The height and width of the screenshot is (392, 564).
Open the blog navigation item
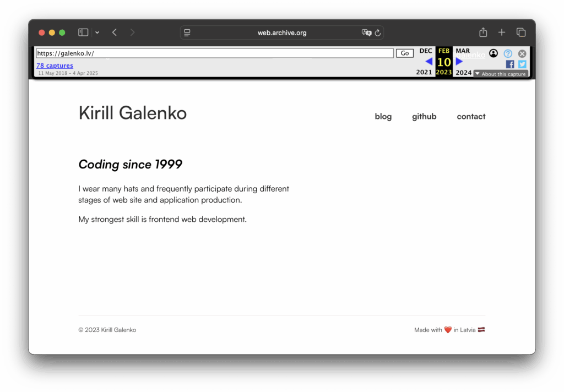coord(383,116)
